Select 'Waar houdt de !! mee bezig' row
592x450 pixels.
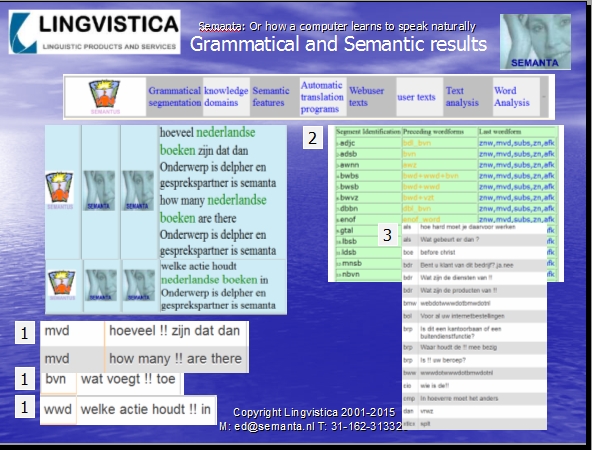click(x=474, y=348)
